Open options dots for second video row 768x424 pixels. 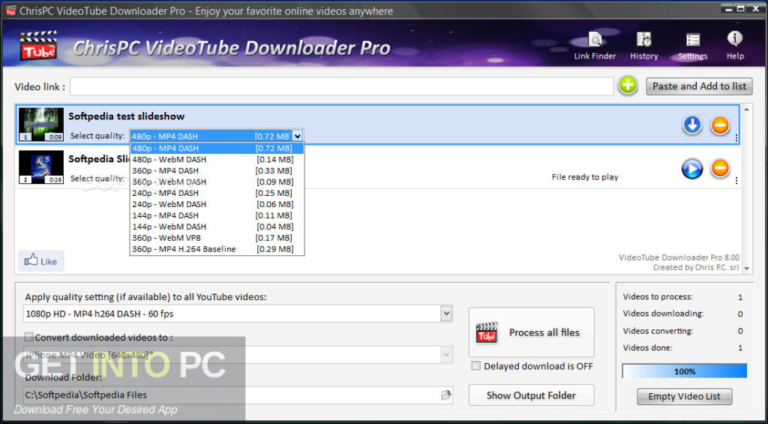click(x=736, y=181)
